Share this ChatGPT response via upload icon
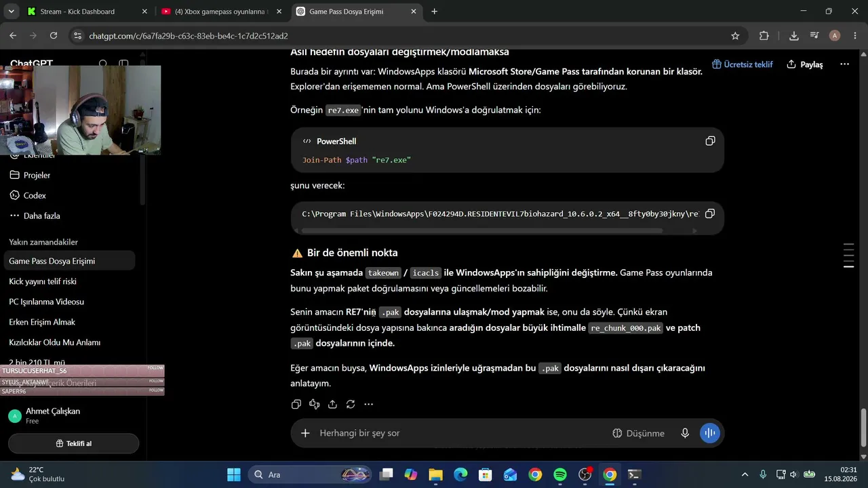Image resolution: width=868 pixels, height=488 pixels. [x=332, y=404]
